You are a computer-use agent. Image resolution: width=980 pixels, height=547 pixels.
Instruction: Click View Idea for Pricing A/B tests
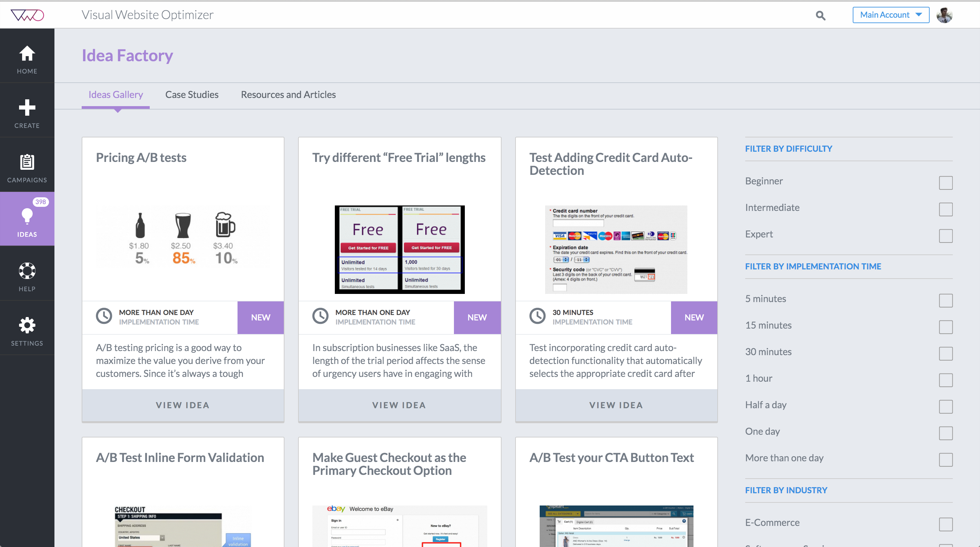point(183,405)
